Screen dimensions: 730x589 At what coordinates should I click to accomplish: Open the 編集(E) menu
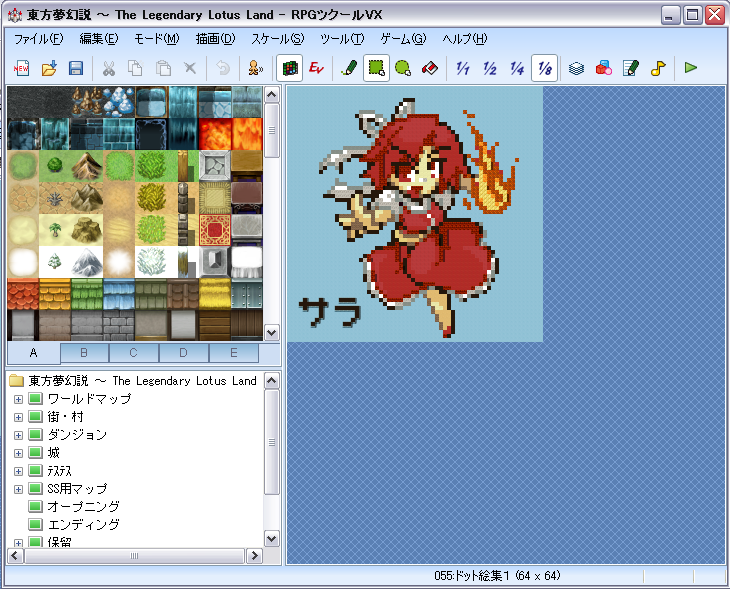tap(99, 39)
